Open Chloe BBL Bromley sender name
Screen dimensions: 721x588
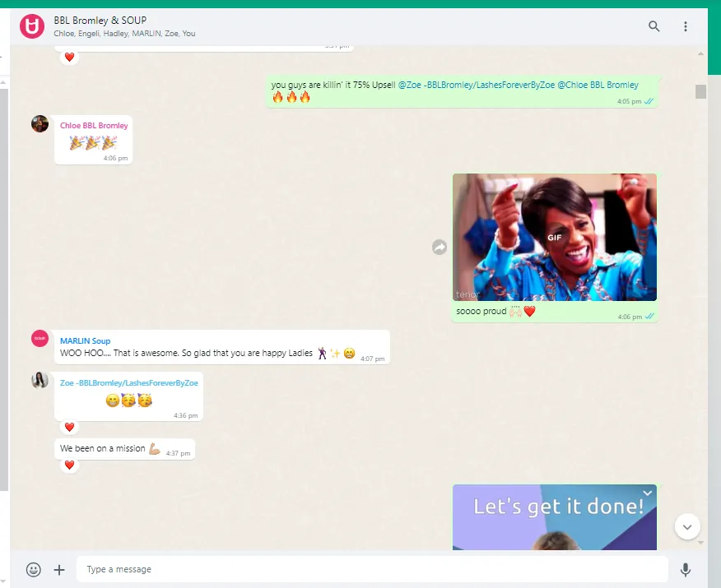click(94, 125)
